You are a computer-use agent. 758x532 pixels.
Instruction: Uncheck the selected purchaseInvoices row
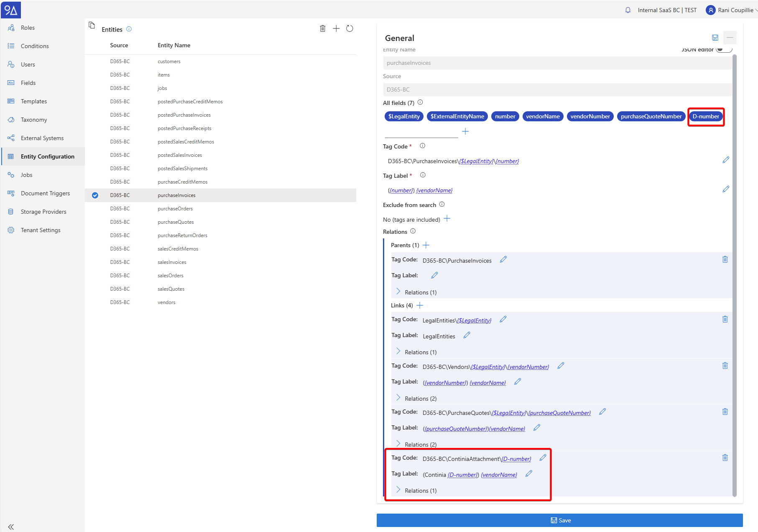(x=95, y=195)
